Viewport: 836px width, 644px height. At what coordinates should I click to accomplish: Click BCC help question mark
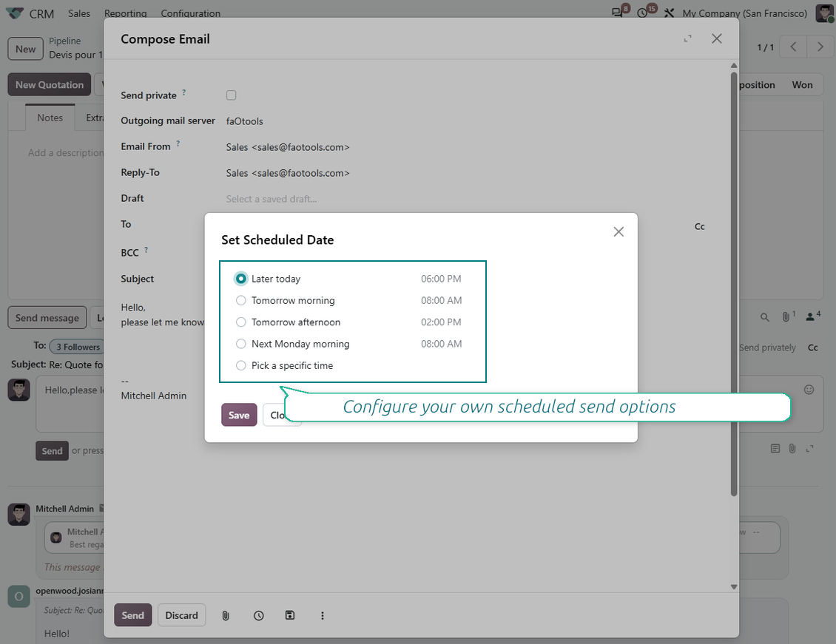pos(146,249)
